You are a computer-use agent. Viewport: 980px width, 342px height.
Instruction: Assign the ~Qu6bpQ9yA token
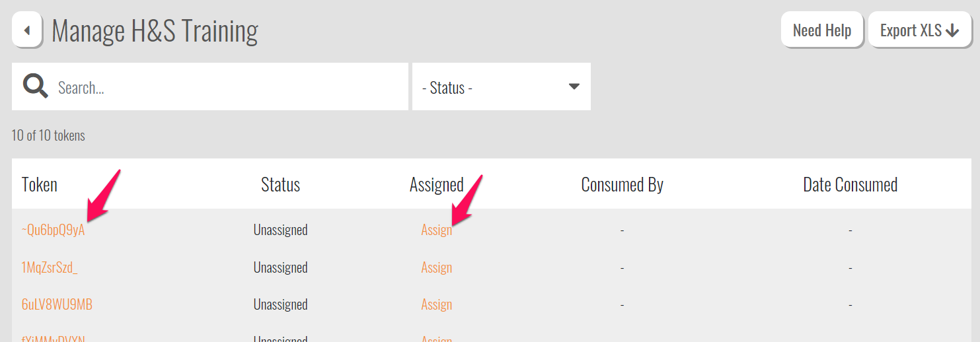click(437, 230)
